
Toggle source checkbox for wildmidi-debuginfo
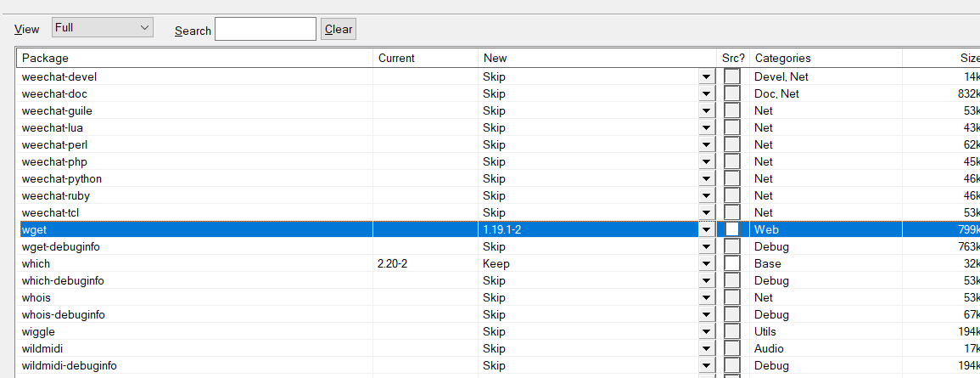point(732,365)
